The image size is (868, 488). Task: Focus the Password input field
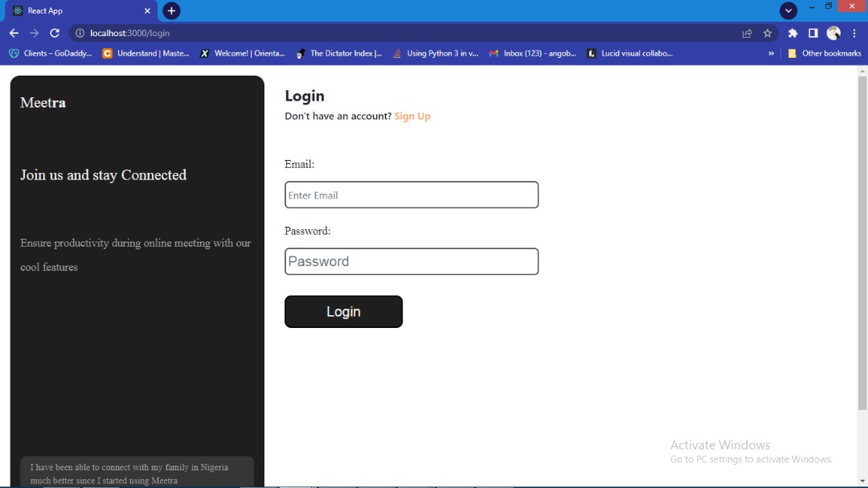click(411, 261)
